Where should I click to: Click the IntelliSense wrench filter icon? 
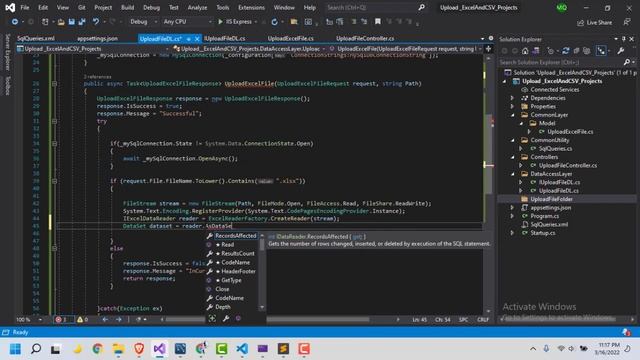225,318
